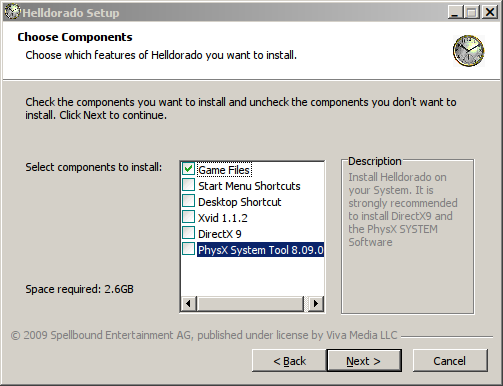The image size is (503, 386).
Task: Select highlighted PhysX System Tool row
Action: [260, 250]
